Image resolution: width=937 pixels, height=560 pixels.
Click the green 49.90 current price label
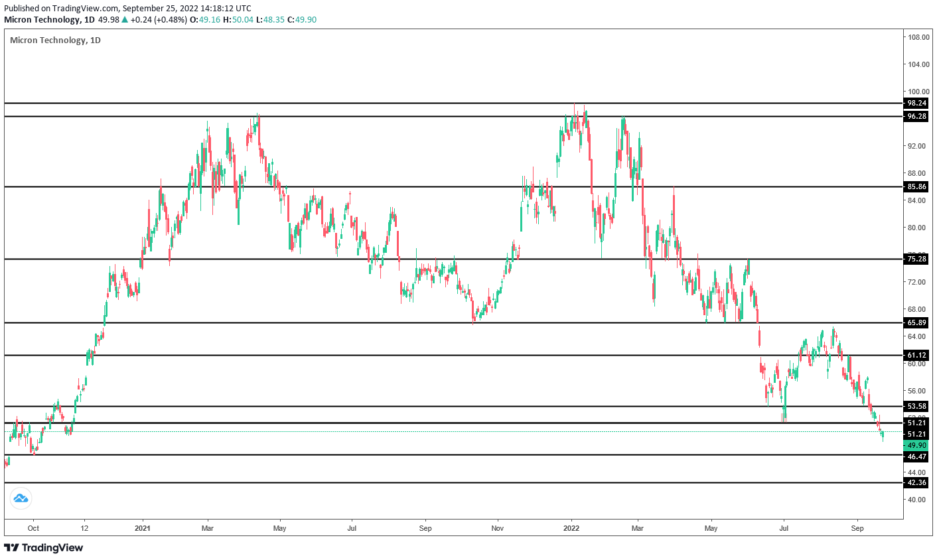click(x=916, y=445)
